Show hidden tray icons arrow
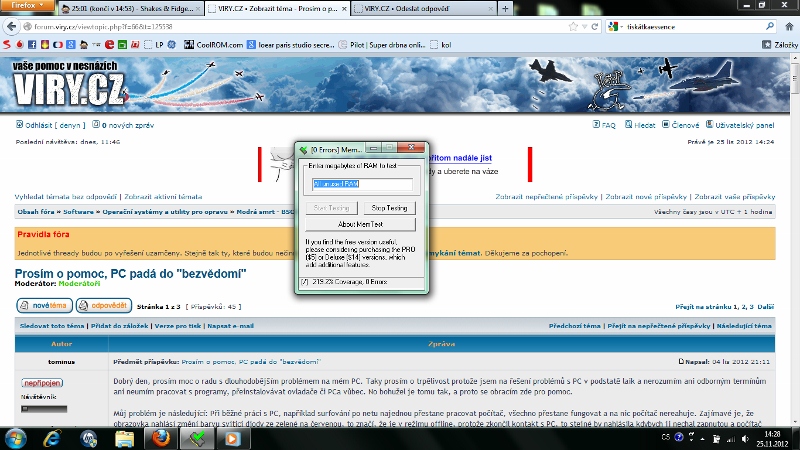 [x=703, y=439]
